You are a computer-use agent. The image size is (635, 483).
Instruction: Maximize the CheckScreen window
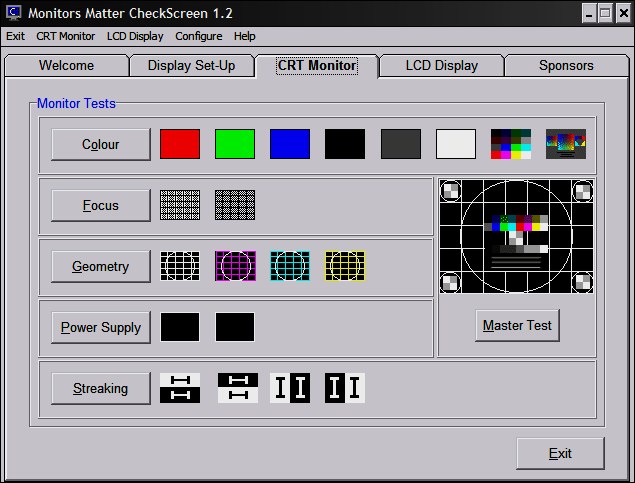605,14
